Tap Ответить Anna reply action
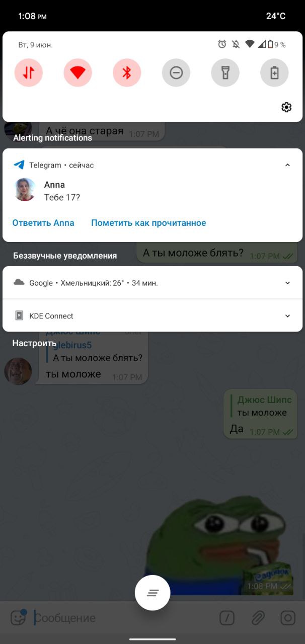This screenshot has width=305, height=644. (x=43, y=223)
